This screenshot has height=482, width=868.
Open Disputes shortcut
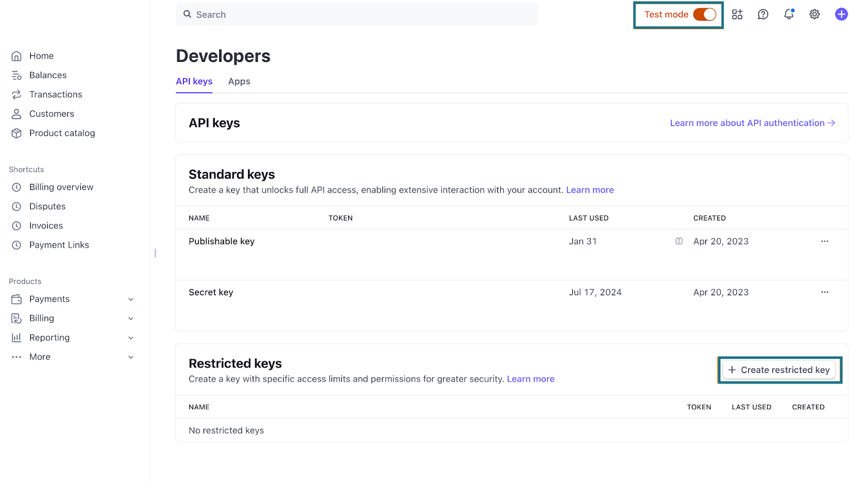[47, 206]
